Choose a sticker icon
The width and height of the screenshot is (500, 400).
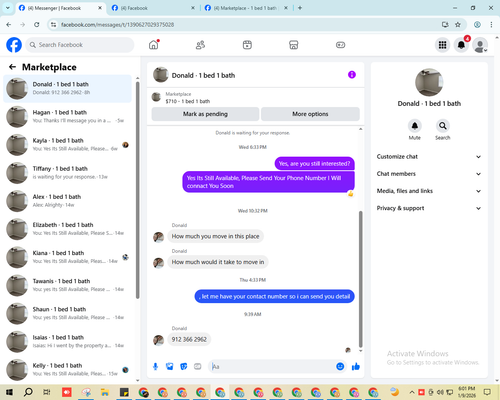(x=184, y=367)
